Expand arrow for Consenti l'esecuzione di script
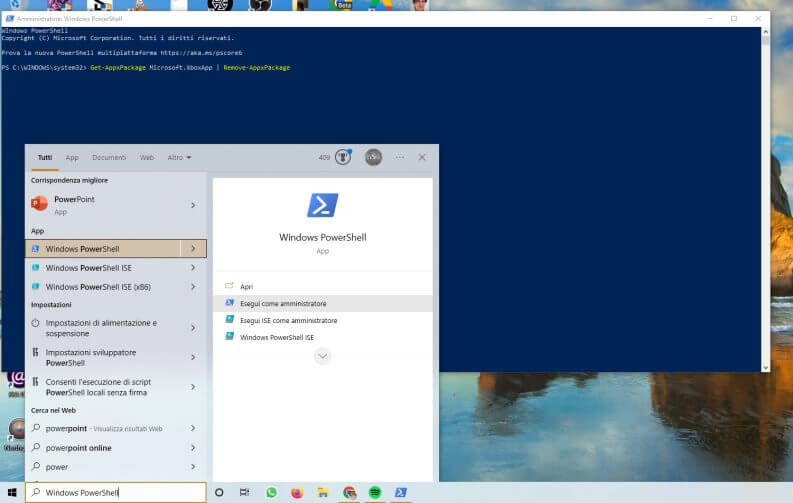Screen dimensions: 793x503 coord(193,387)
